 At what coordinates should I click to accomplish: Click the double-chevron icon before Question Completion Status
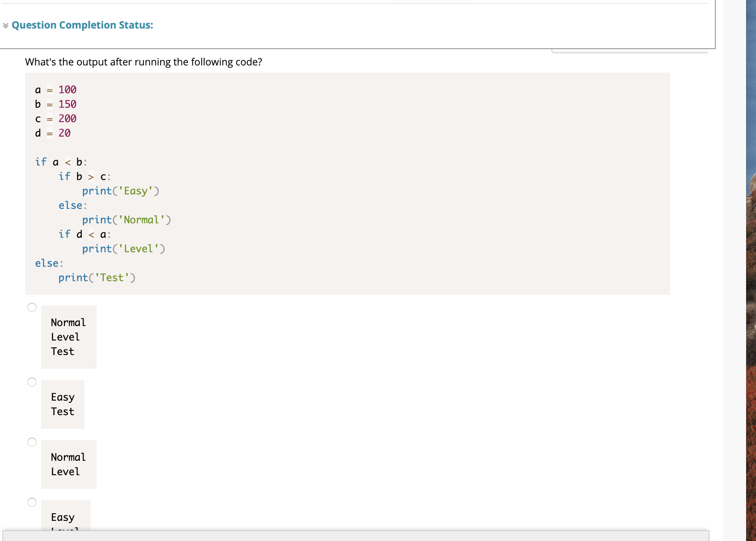[5, 25]
